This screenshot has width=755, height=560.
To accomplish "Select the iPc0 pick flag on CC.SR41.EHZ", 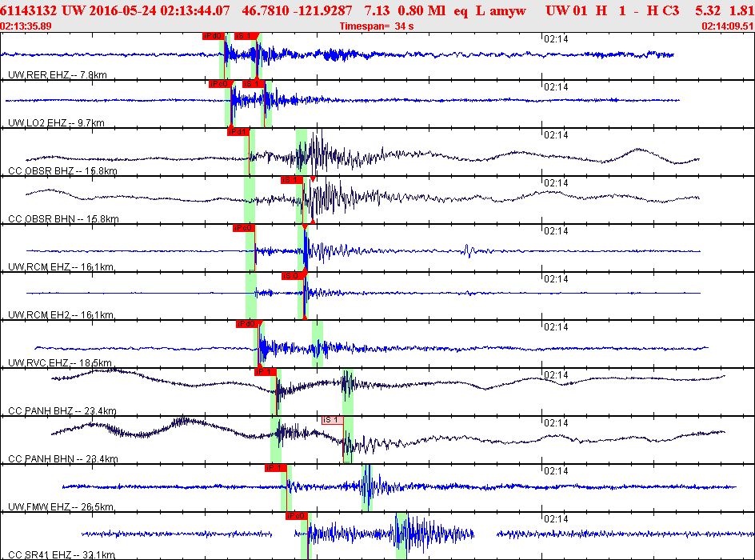I will tap(298, 516).
